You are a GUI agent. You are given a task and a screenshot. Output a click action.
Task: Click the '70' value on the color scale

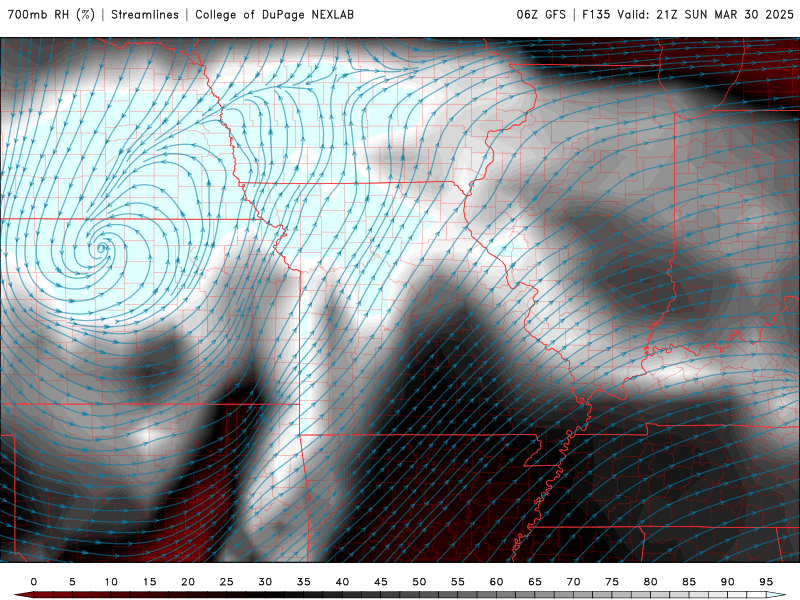coord(573,582)
